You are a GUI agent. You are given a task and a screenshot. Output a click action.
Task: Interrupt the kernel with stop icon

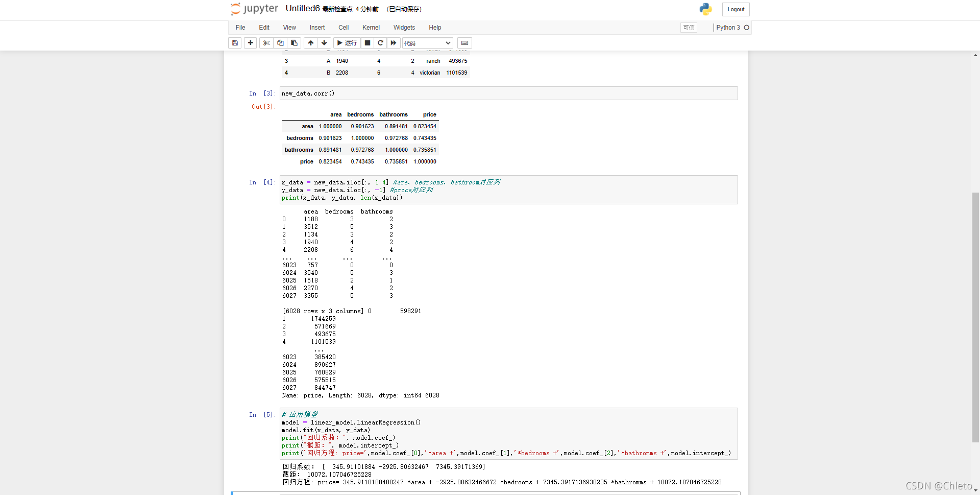[367, 43]
